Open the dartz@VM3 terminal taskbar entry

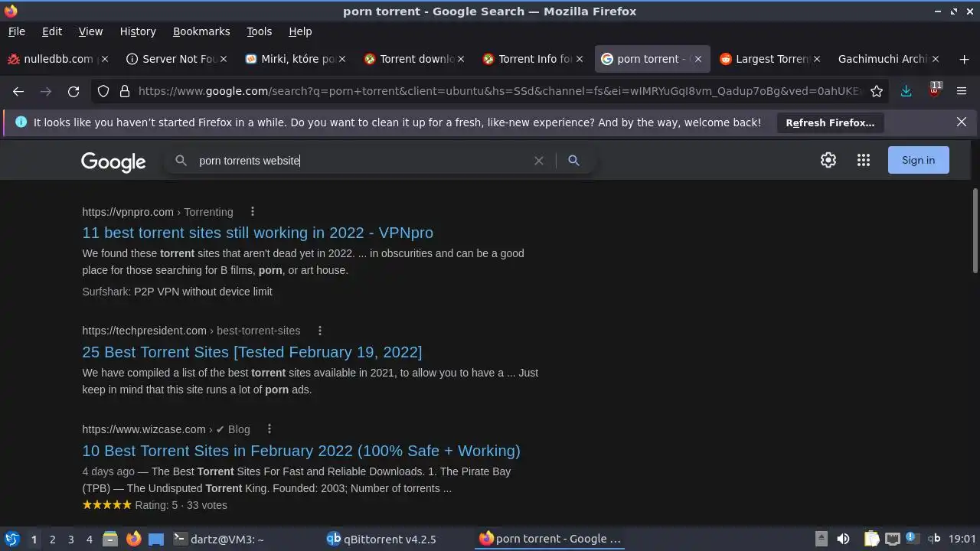[x=244, y=539]
